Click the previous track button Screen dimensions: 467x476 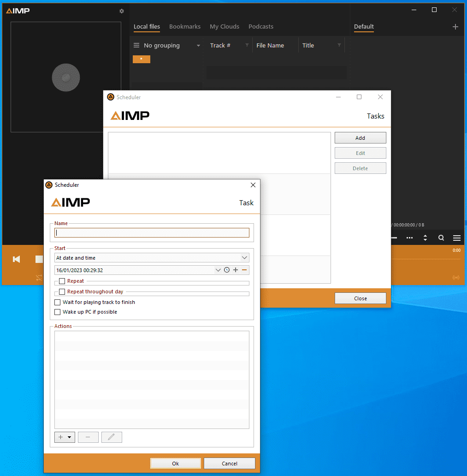17,259
